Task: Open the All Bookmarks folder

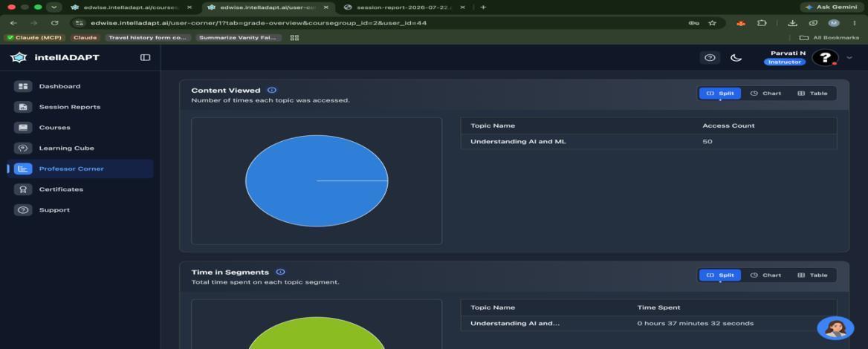Action: click(829, 38)
